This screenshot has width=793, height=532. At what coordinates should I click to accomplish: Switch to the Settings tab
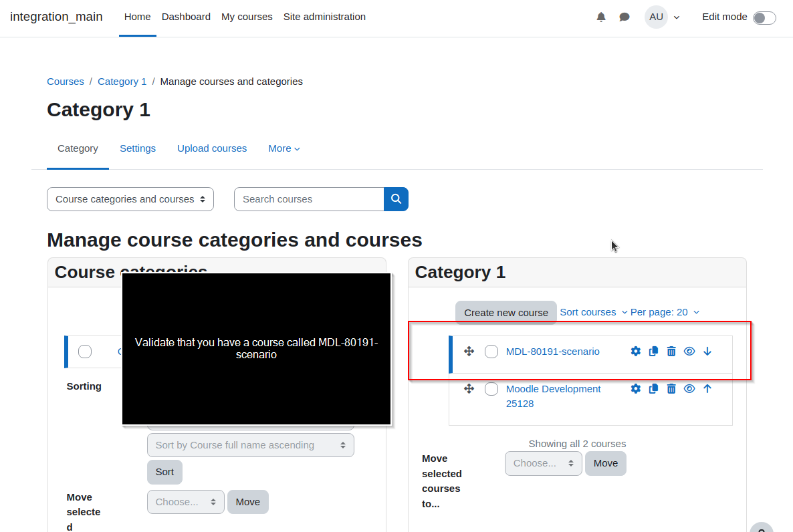[x=138, y=148]
